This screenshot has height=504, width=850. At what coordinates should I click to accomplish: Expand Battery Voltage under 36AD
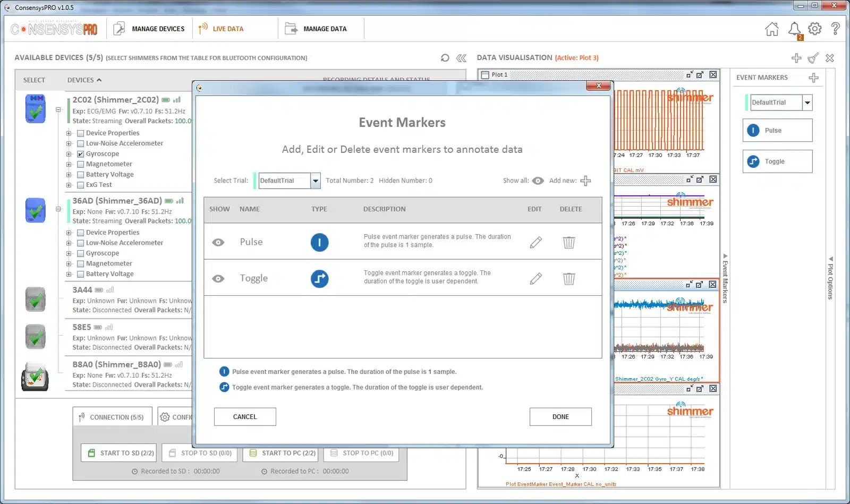(69, 274)
